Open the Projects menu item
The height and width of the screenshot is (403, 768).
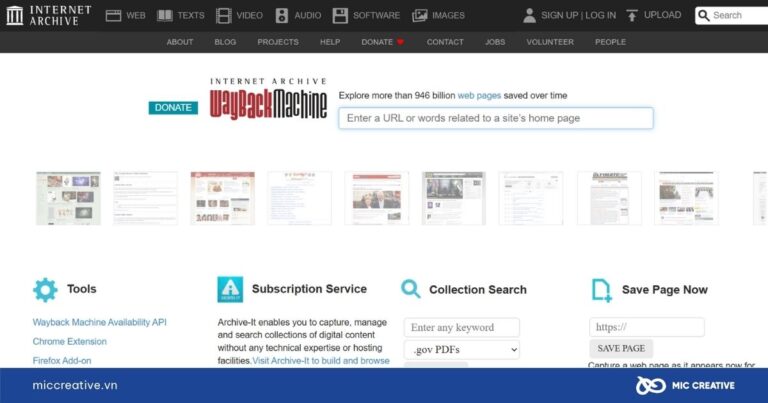point(278,42)
